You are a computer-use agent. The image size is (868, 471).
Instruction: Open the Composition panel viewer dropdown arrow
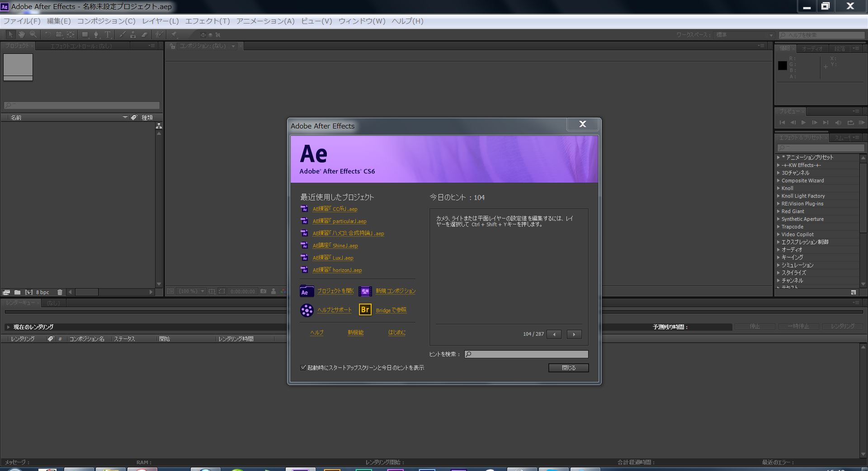tap(233, 46)
